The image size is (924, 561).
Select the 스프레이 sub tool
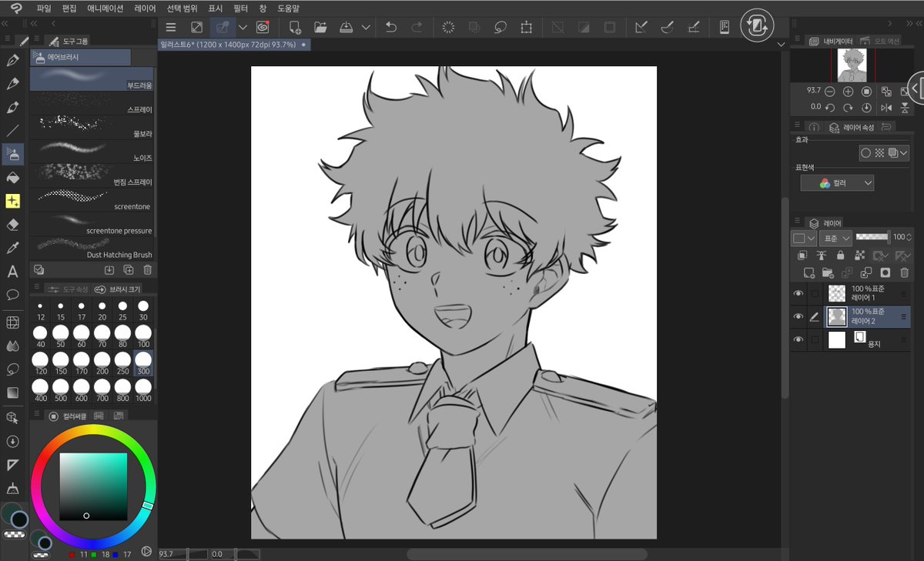click(92, 104)
